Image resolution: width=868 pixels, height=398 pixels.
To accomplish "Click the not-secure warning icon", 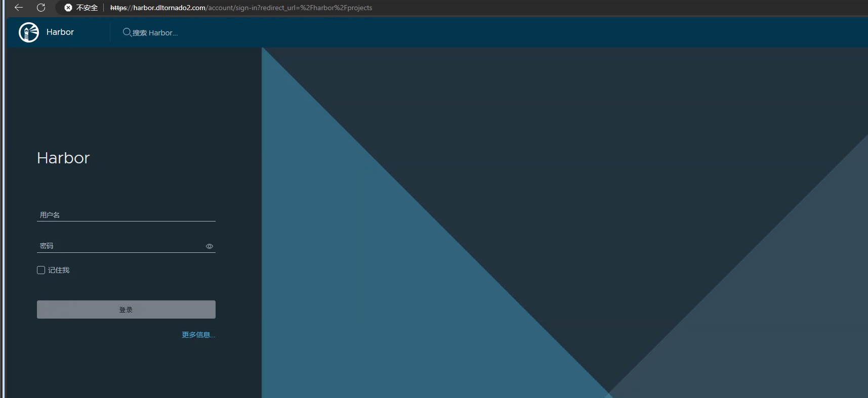I will 68,8.
